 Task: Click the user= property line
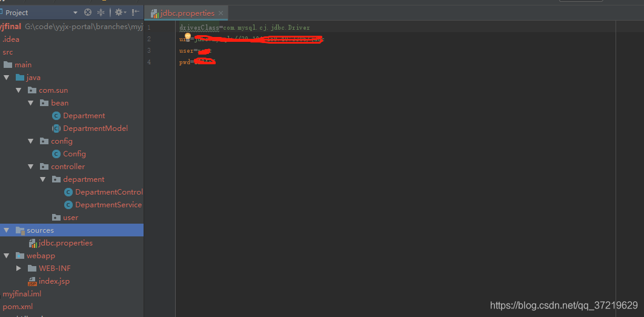(196, 51)
